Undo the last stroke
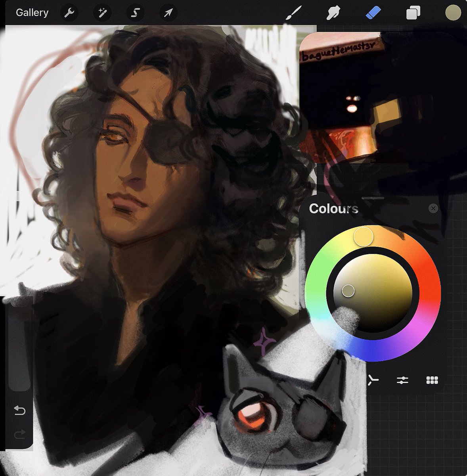 19,410
